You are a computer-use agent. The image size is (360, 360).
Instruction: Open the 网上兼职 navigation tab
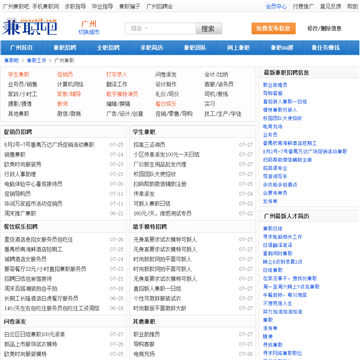point(238,48)
